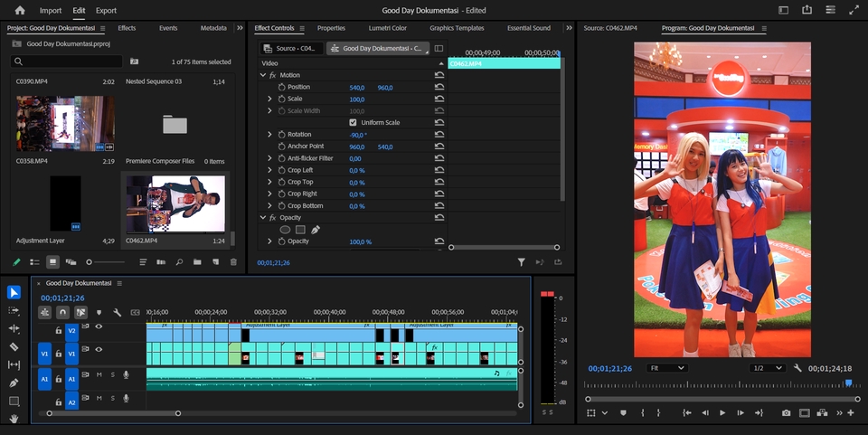
Task: Open the button editor plus icon
Action: click(x=850, y=413)
